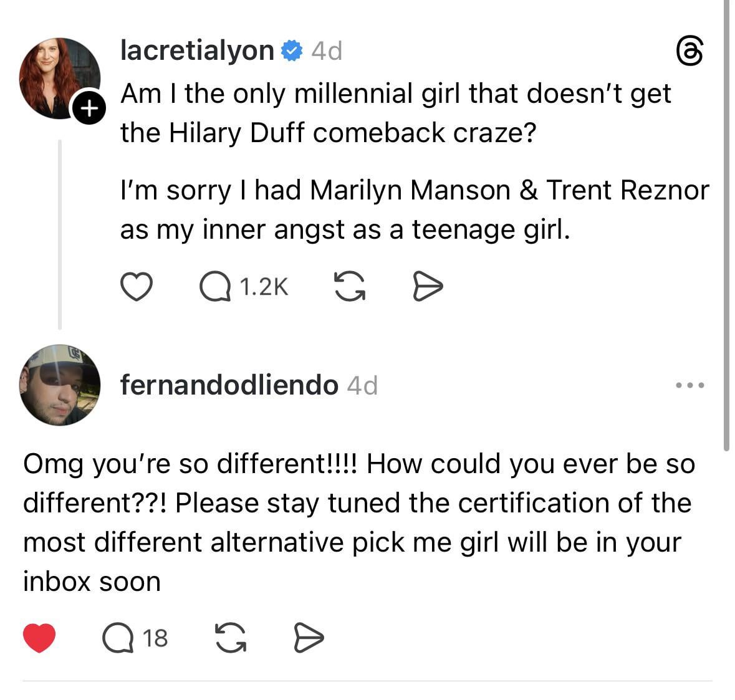735x700 pixels.
Task: Follow lacretialyon with the plus badge
Action: tap(89, 109)
